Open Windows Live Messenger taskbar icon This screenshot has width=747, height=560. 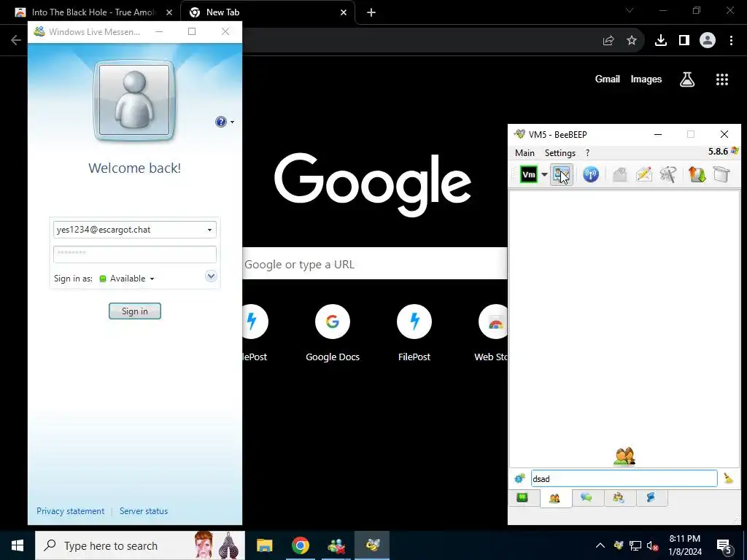(x=336, y=545)
